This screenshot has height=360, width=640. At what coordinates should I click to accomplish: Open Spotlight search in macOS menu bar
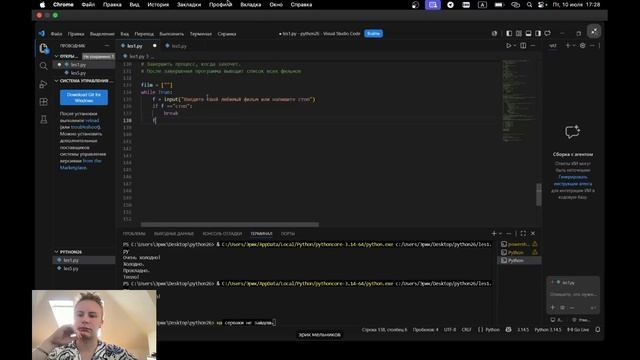point(529,5)
